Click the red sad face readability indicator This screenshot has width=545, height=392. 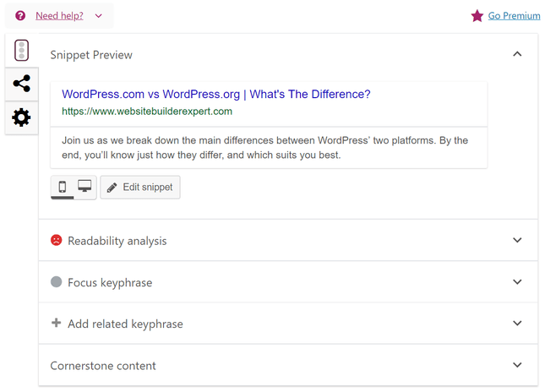(57, 240)
